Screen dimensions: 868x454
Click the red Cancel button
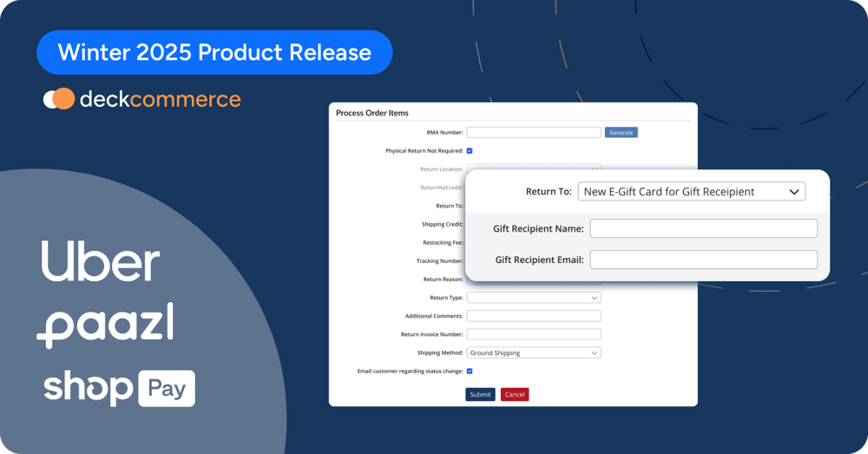pos(515,394)
